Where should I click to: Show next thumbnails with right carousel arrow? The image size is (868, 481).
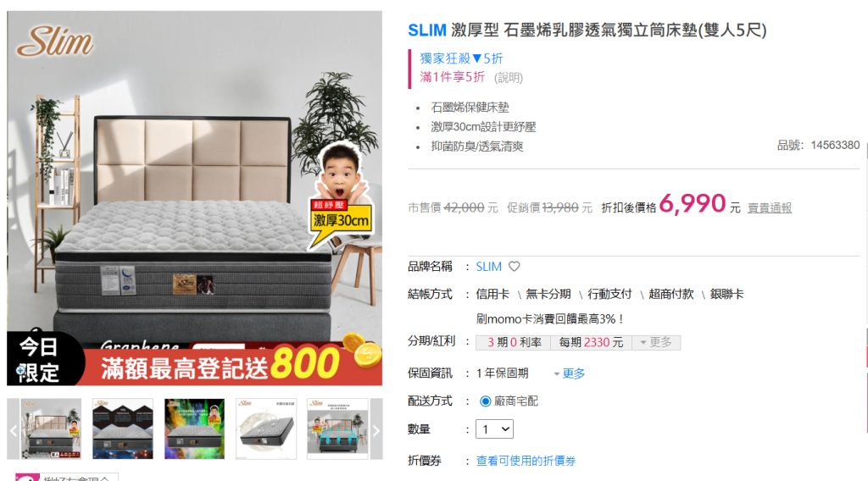[376, 429]
